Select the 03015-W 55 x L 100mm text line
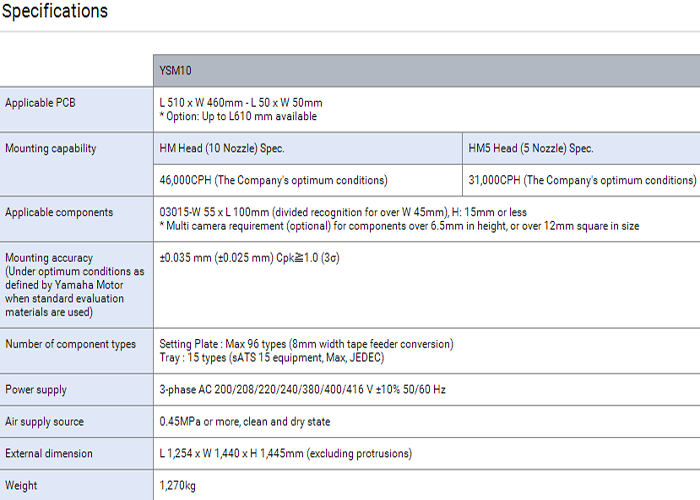This screenshot has height=500, width=700. [343, 212]
